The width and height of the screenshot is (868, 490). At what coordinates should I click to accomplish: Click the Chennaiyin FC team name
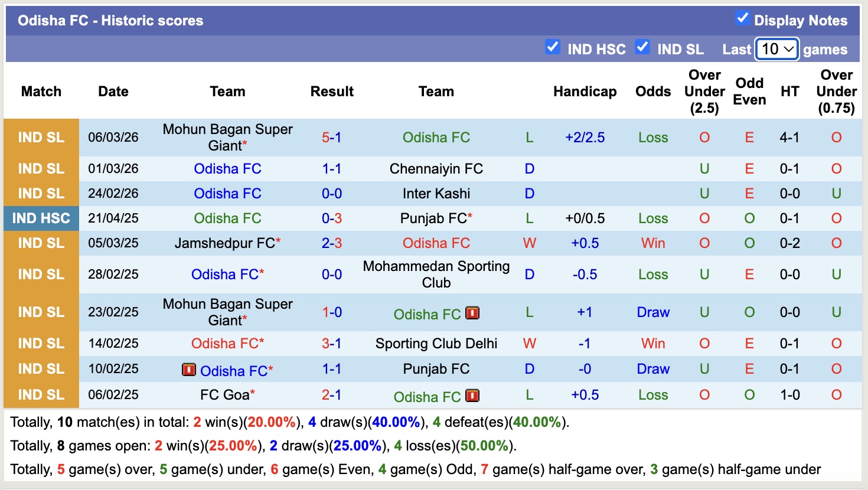pos(436,168)
